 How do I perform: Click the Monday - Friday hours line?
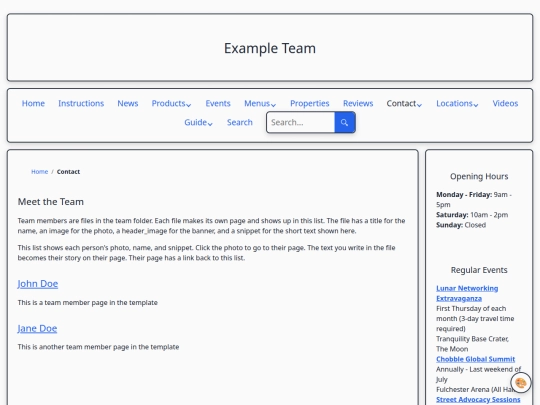(474, 199)
